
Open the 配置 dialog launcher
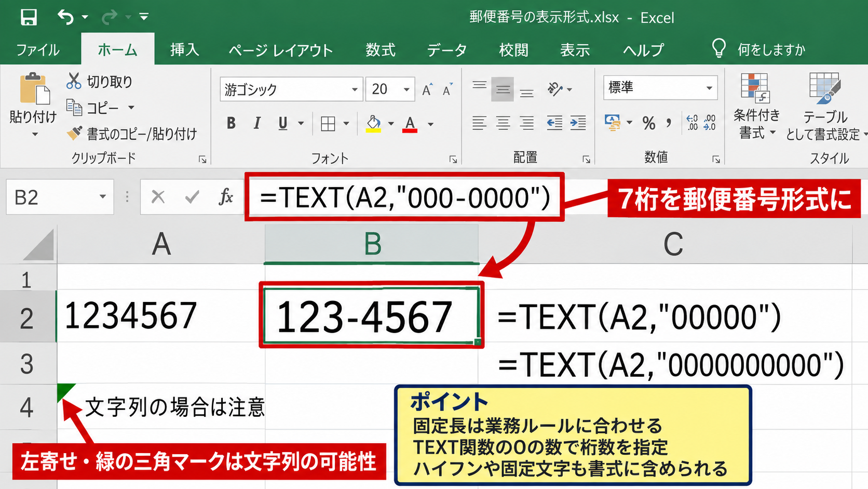pos(587,160)
